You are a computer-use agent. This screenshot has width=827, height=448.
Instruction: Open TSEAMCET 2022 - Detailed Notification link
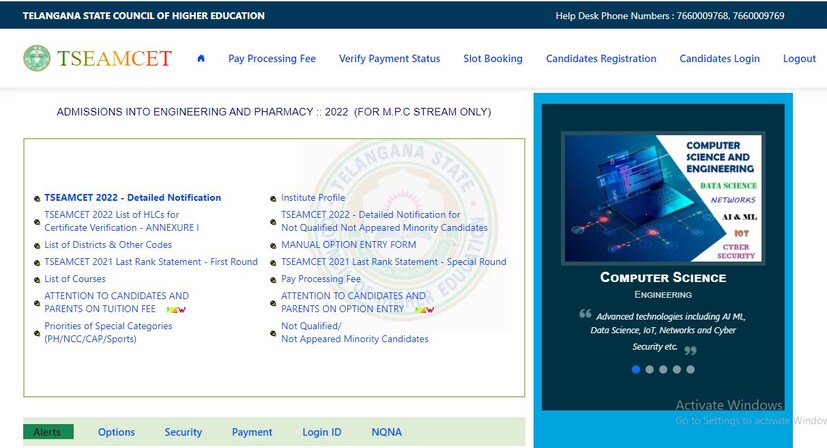click(x=132, y=197)
